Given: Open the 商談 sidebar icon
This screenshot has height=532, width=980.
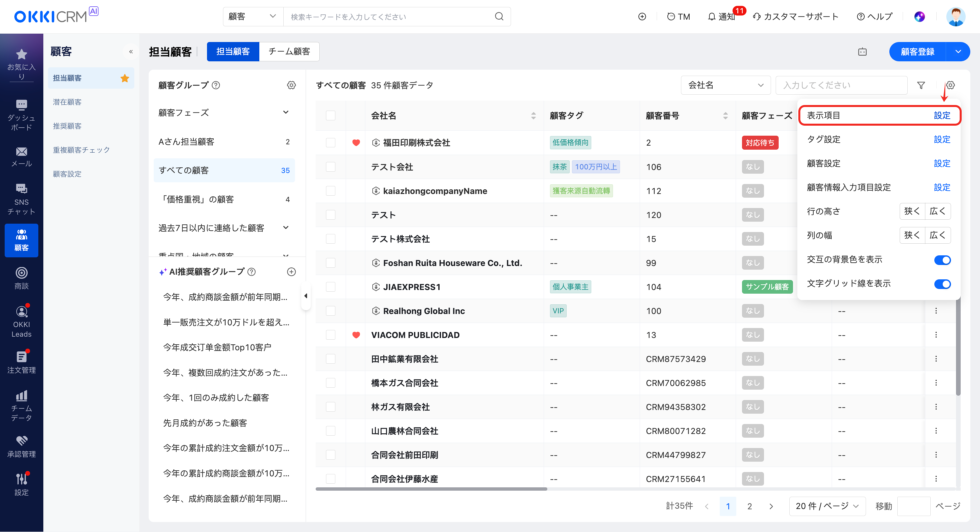Looking at the screenshot, I should point(21,278).
